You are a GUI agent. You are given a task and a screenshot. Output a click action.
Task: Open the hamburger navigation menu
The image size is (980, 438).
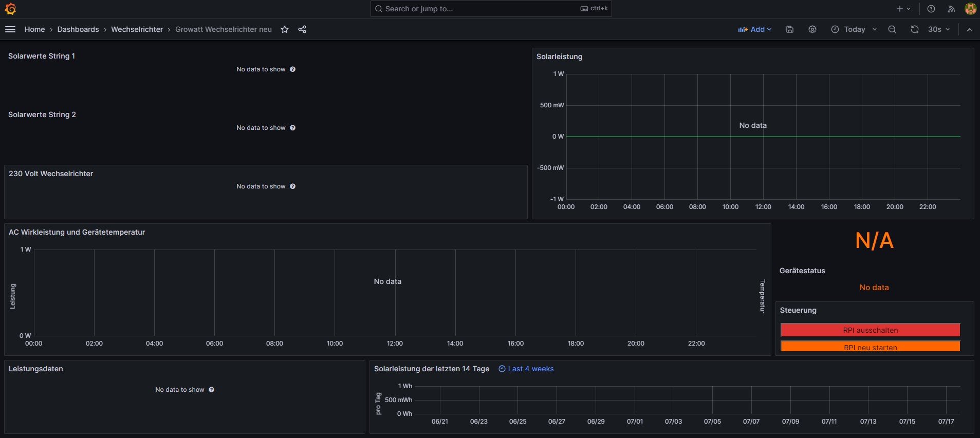click(x=10, y=29)
